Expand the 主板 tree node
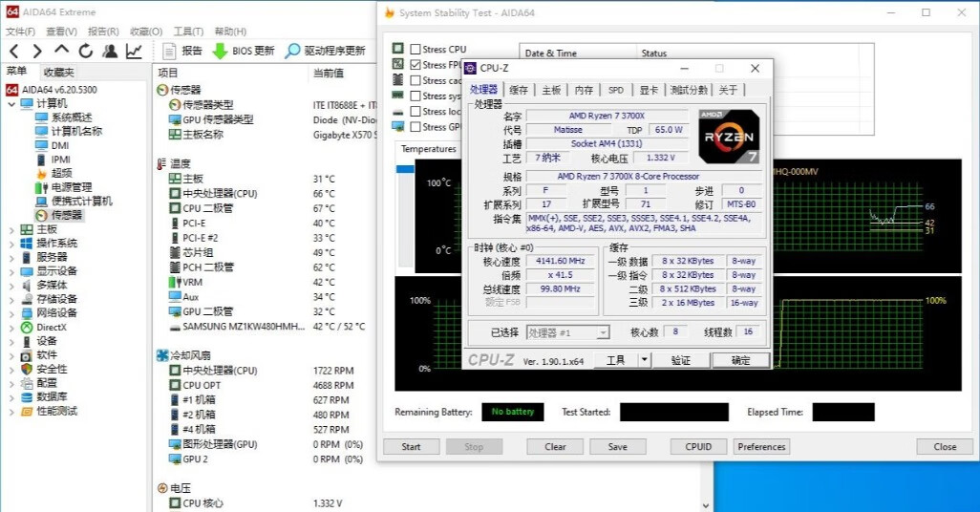980x512 pixels. coord(11,230)
